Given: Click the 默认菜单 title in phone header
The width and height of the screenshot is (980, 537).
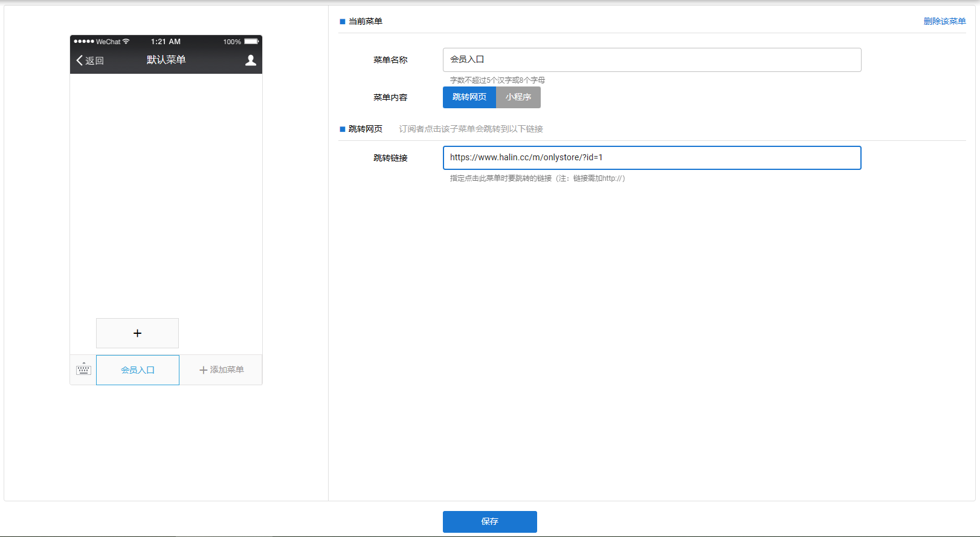Looking at the screenshot, I should point(166,60).
